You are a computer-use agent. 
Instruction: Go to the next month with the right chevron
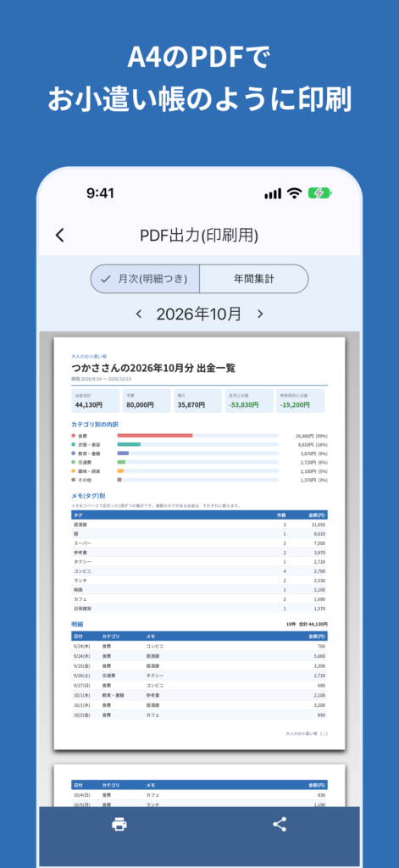(x=259, y=314)
